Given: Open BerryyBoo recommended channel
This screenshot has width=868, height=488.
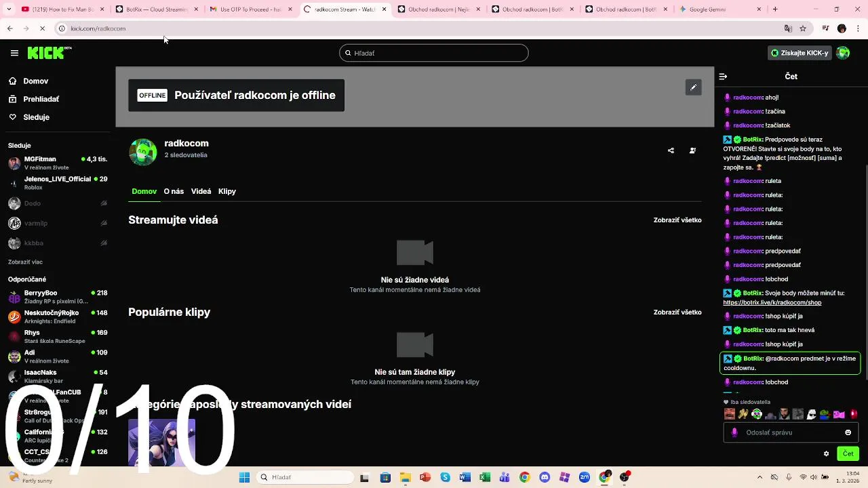Looking at the screenshot, I should tap(58, 297).
